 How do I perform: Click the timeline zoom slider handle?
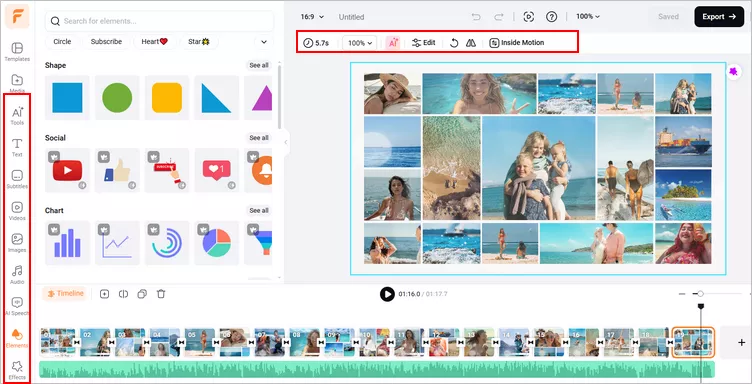(700, 293)
